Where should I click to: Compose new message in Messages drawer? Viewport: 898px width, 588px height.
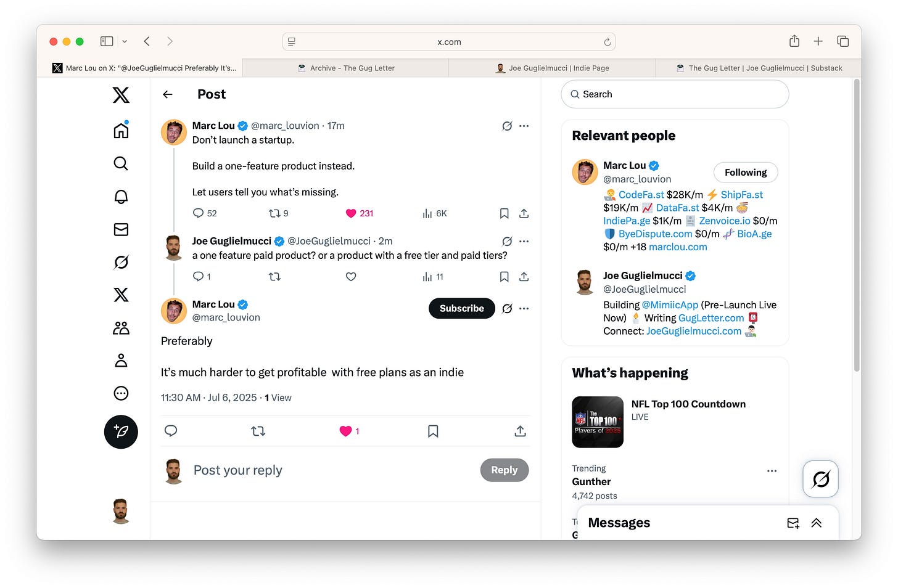click(793, 523)
